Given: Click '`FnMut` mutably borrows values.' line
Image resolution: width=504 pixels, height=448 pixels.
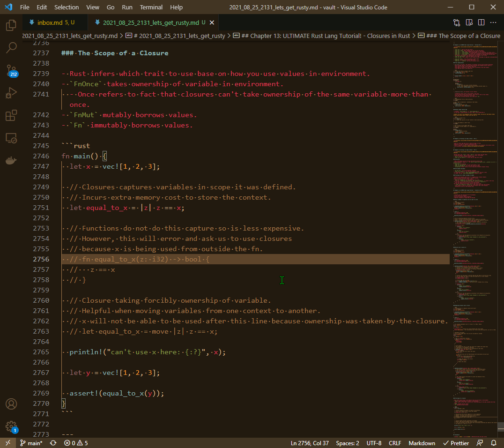Looking at the screenshot, I should coord(129,115).
